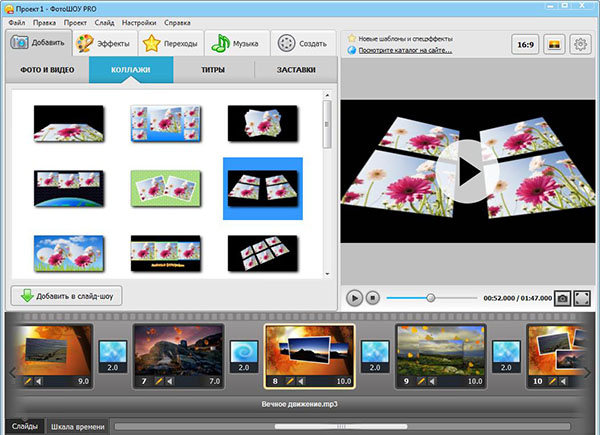Select the Earth globe collage template
This screenshot has width=600, height=435.
point(69,189)
